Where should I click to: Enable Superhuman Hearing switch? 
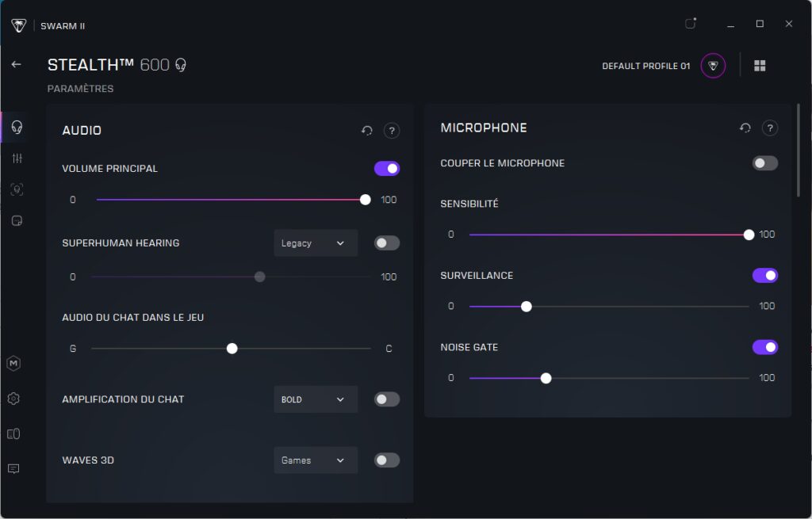pyautogui.click(x=387, y=243)
